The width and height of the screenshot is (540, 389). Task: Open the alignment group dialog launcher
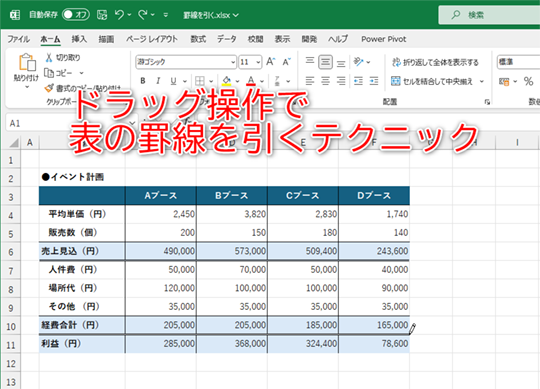coord(487,102)
